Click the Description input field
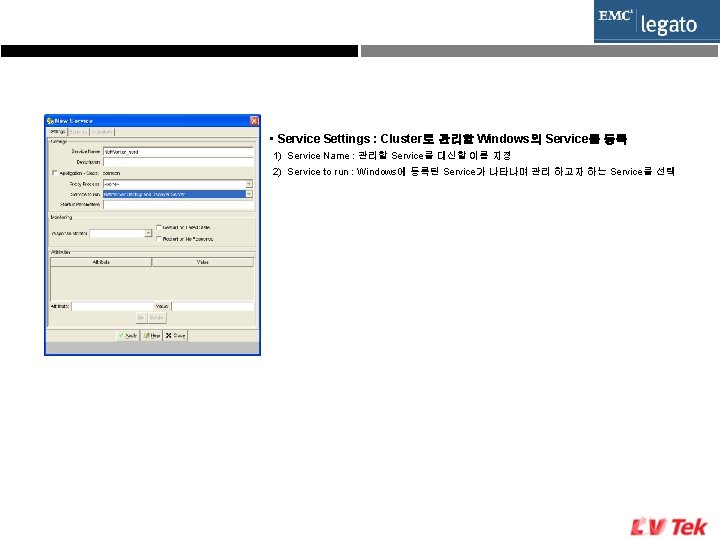This screenshot has height=540, width=720. pos(178,162)
